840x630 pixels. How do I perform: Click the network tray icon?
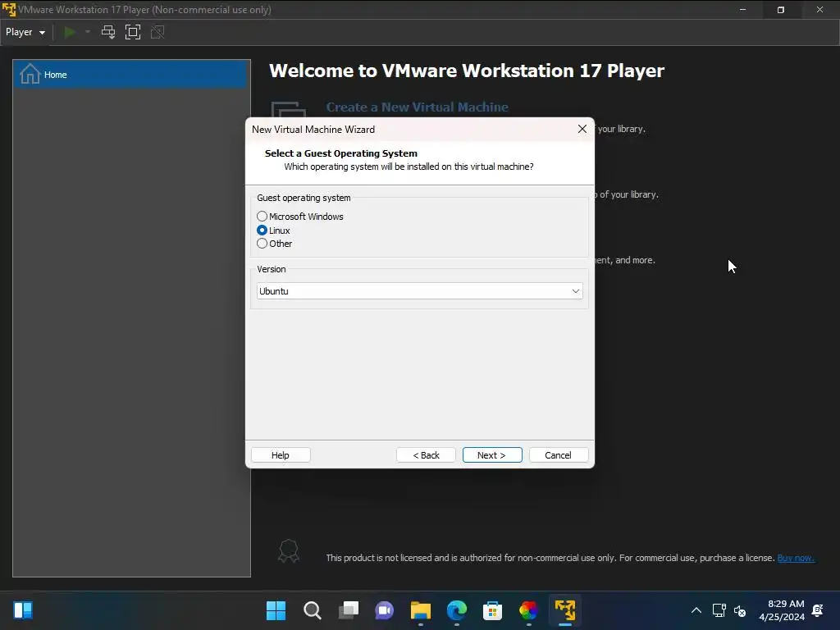pos(719,610)
